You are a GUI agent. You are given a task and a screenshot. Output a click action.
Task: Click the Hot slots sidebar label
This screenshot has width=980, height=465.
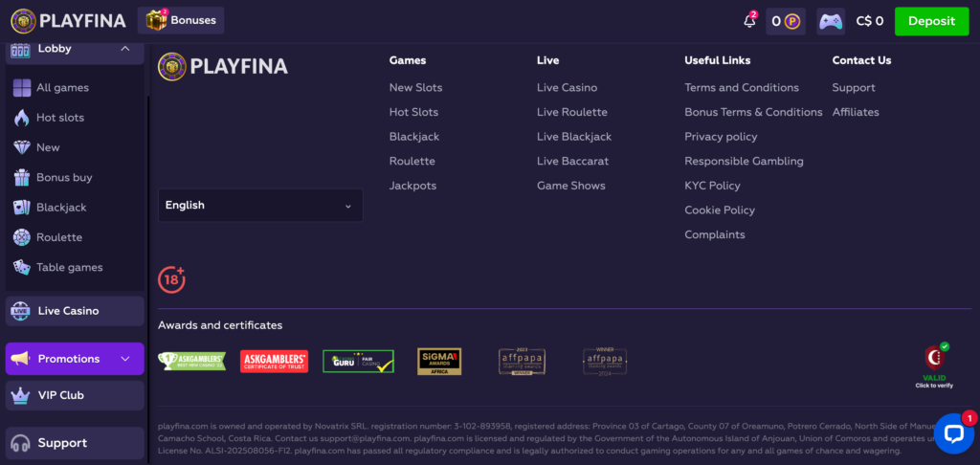click(x=60, y=118)
